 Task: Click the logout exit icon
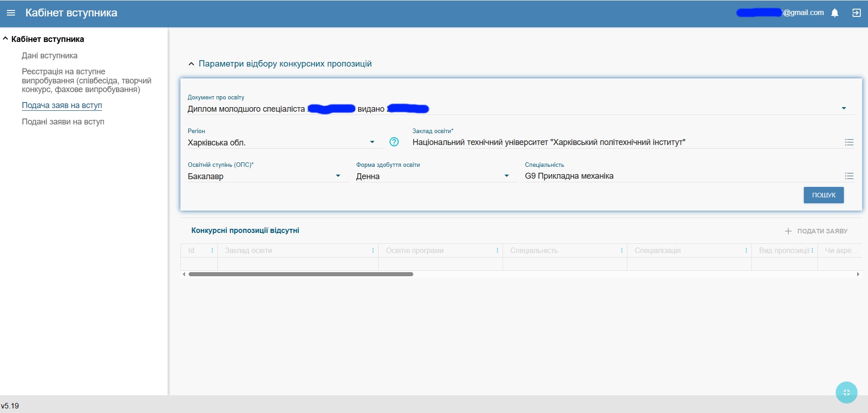click(857, 13)
